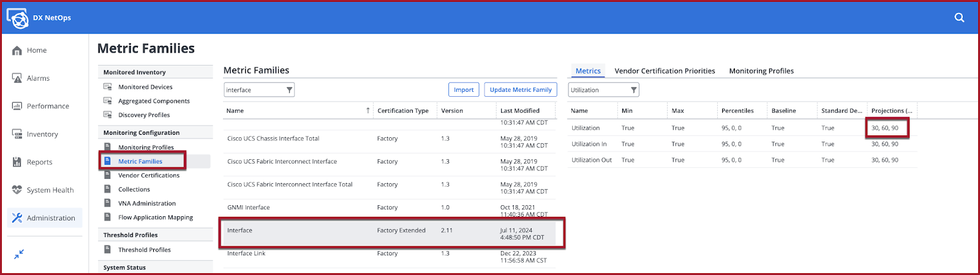Open VNA Administration link

point(147,203)
